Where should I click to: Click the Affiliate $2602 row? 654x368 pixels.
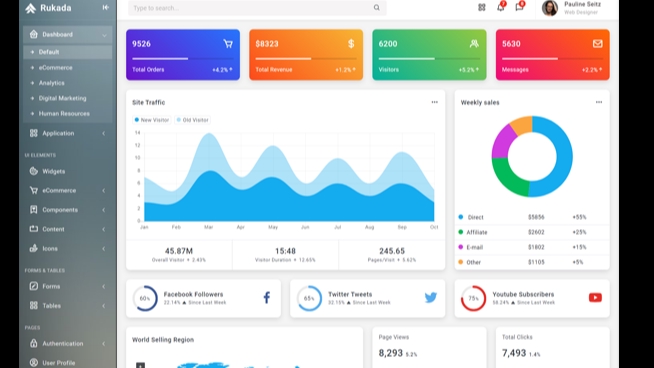click(532, 232)
